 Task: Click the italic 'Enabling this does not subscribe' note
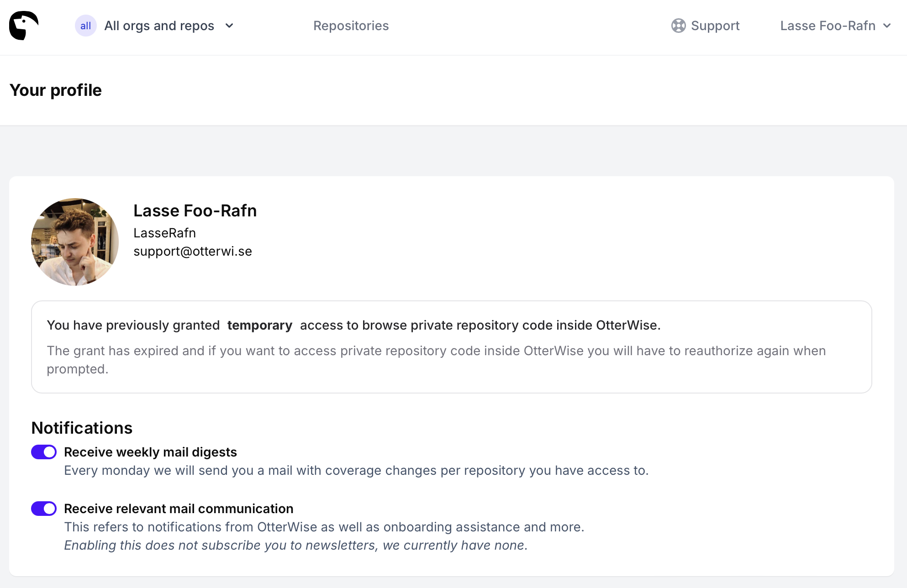coord(296,545)
